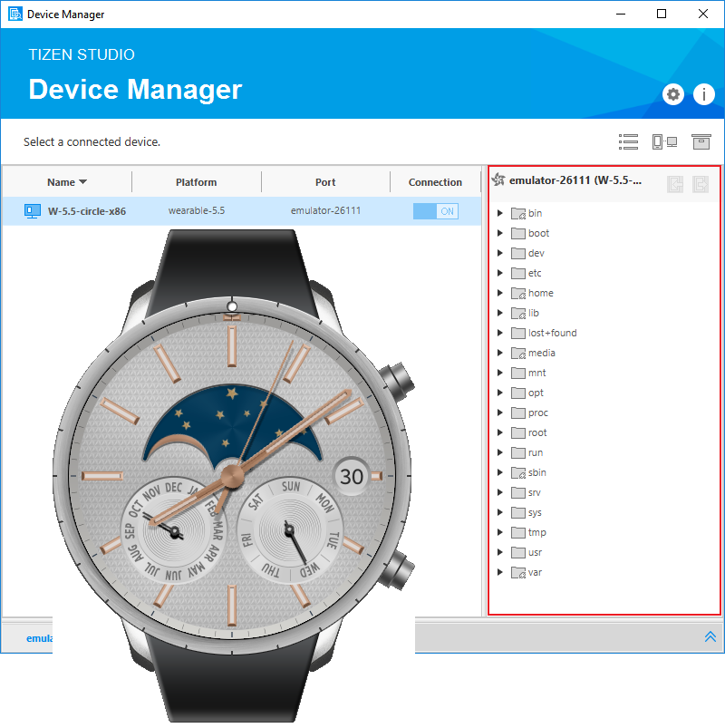Click the push file to device icon

pos(675,184)
